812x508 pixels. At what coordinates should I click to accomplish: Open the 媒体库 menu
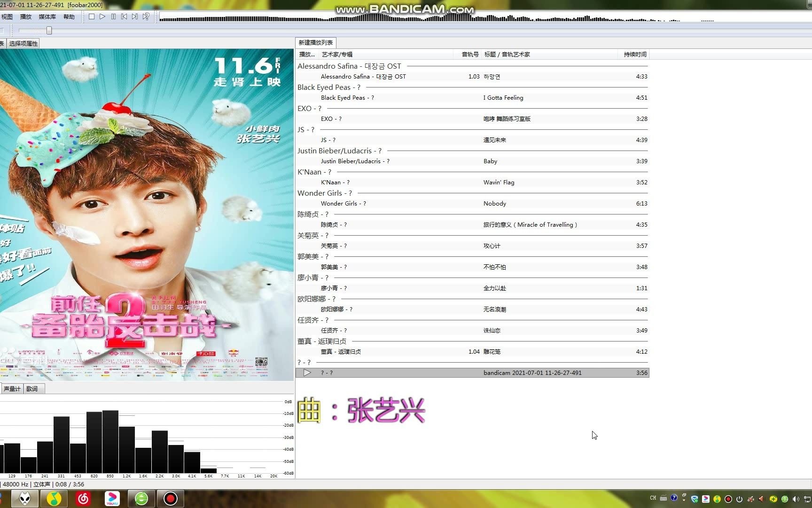coord(47,16)
